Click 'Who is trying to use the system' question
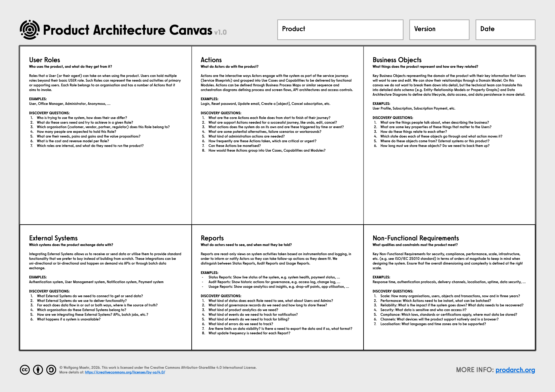This screenshot has height=392, width=555. (82, 118)
